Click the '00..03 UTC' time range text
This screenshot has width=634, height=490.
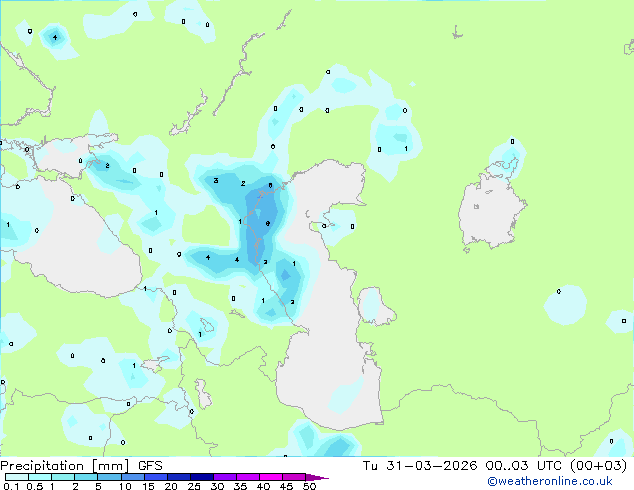[524, 466]
